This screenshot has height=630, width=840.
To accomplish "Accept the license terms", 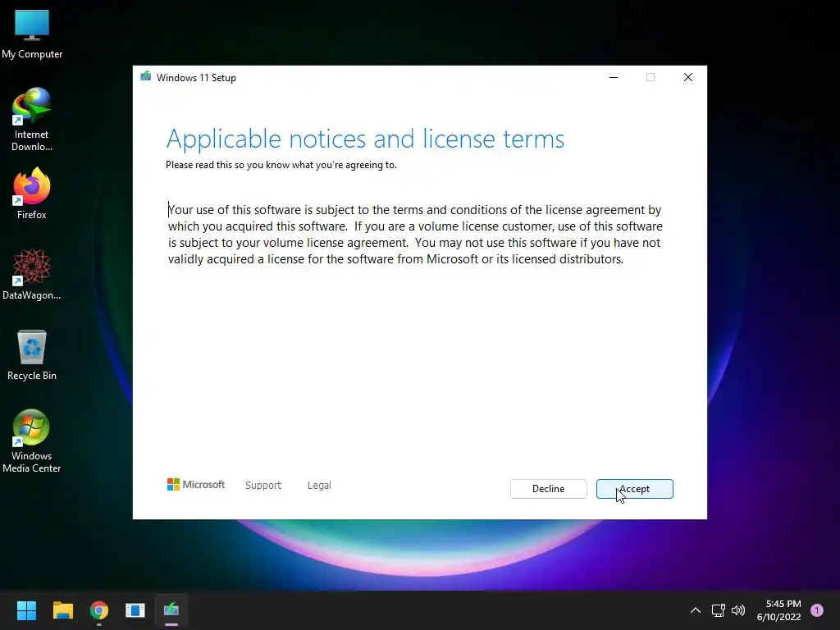I will [634, 489].
